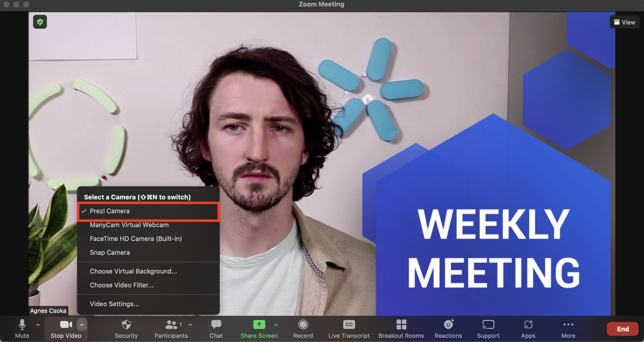Start recording with the Record icon
The height and width of the screenshot is (342, 644).
[303, 328]
